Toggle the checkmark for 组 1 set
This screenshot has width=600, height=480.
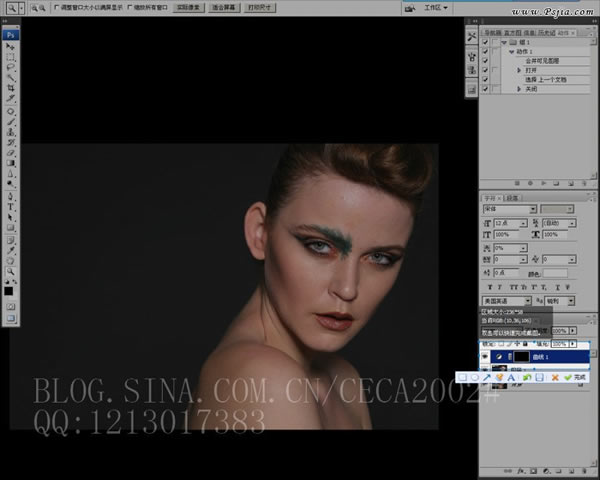click(x=485, y=42)
